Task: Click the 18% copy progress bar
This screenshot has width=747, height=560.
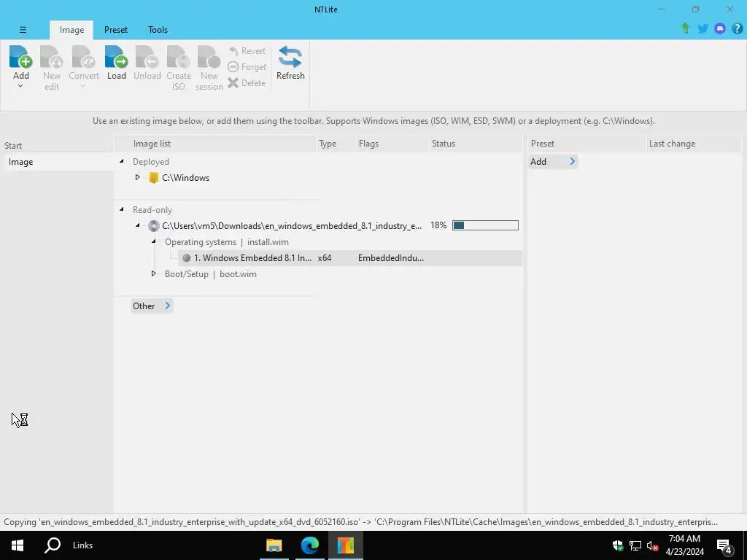Action: (485, 225)
